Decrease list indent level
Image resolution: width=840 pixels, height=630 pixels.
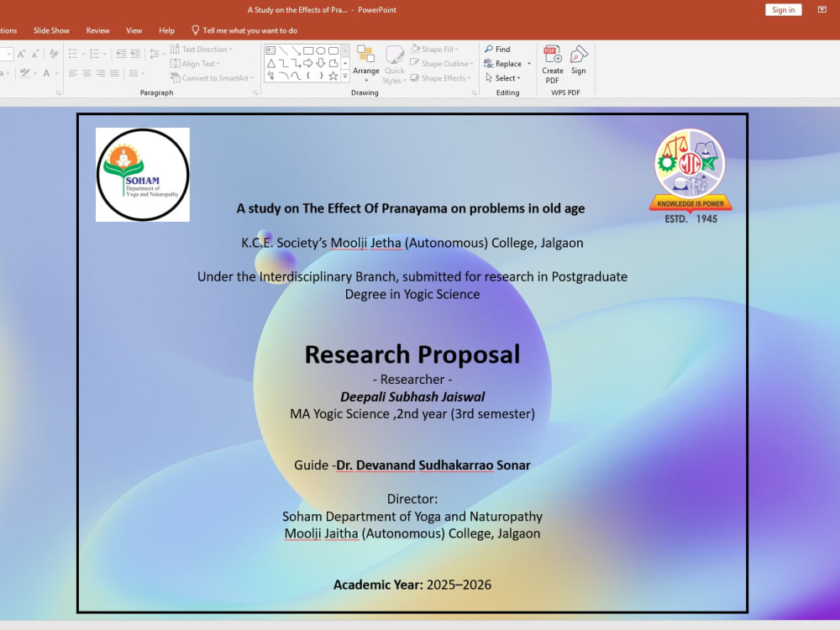[121, 54]
